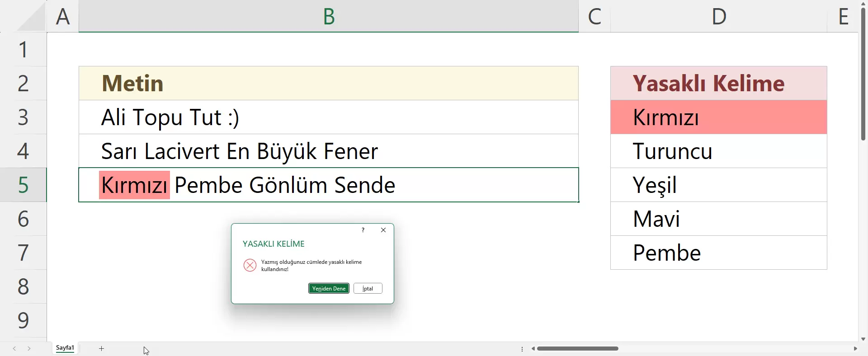Go to next sheet arrow
The image size is (868, 356).
(x=29, y=348)
